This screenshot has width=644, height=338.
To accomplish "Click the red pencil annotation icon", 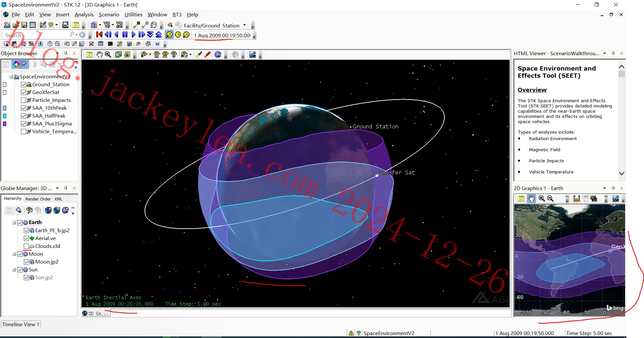I will point(207,55).
